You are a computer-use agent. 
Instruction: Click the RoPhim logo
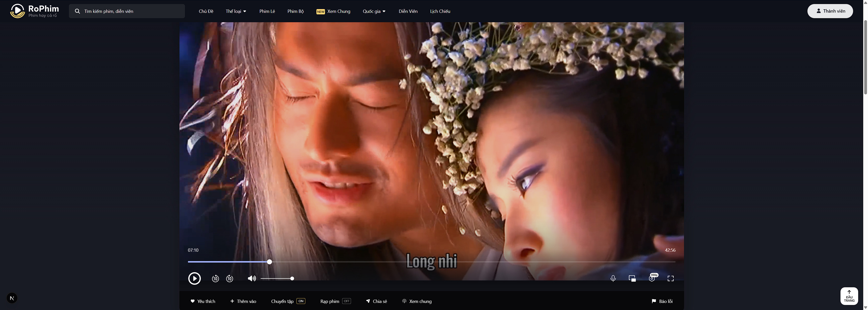34,11
